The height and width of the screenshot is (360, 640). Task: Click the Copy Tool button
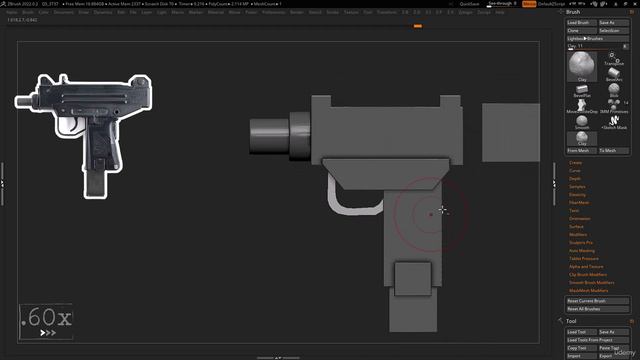click(x=582, y=348)
